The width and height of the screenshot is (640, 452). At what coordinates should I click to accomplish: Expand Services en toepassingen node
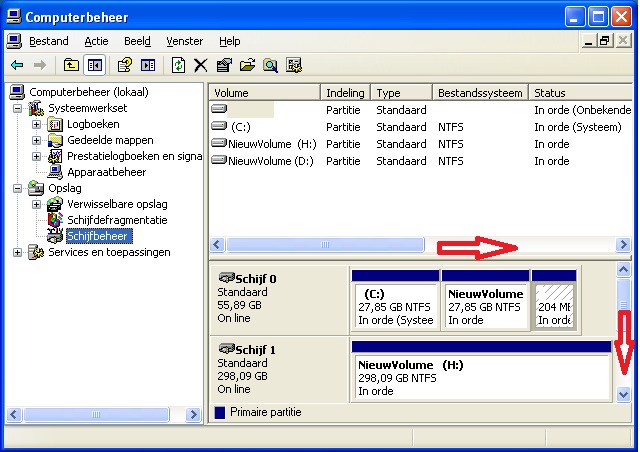(17, 252)
